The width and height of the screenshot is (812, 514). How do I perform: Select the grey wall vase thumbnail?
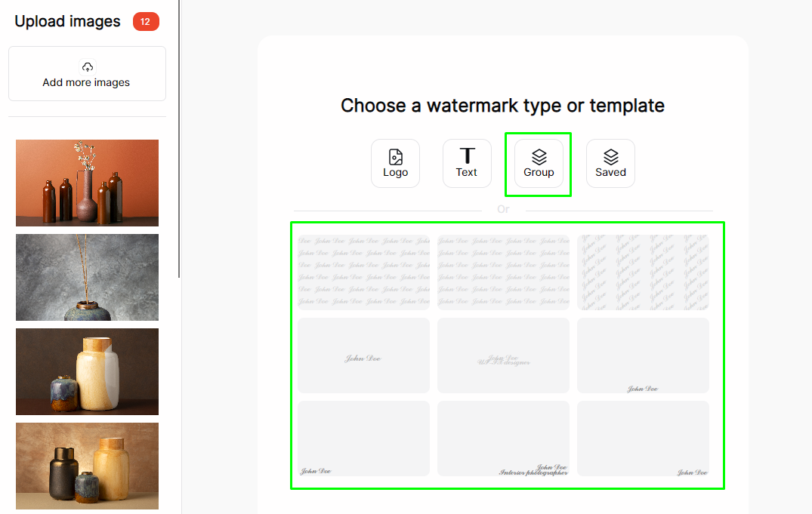coord(87,278)
